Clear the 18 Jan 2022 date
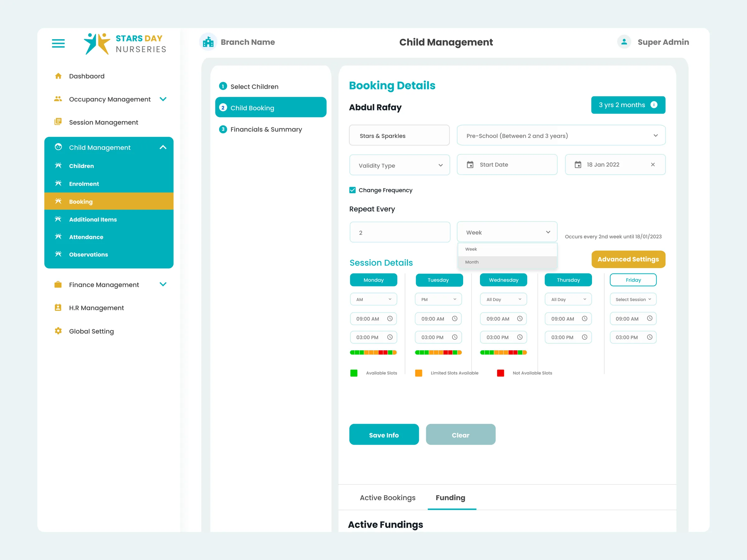 653,164
